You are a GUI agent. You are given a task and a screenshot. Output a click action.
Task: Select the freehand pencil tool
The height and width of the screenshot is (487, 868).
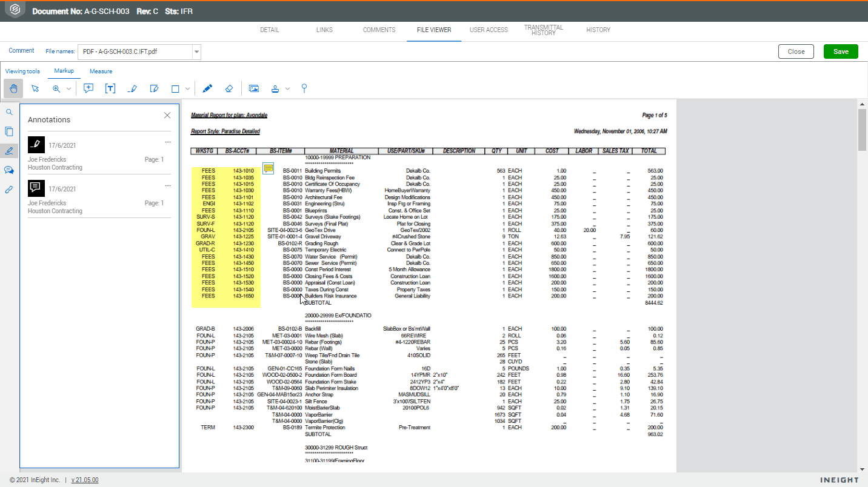(207, 88)
